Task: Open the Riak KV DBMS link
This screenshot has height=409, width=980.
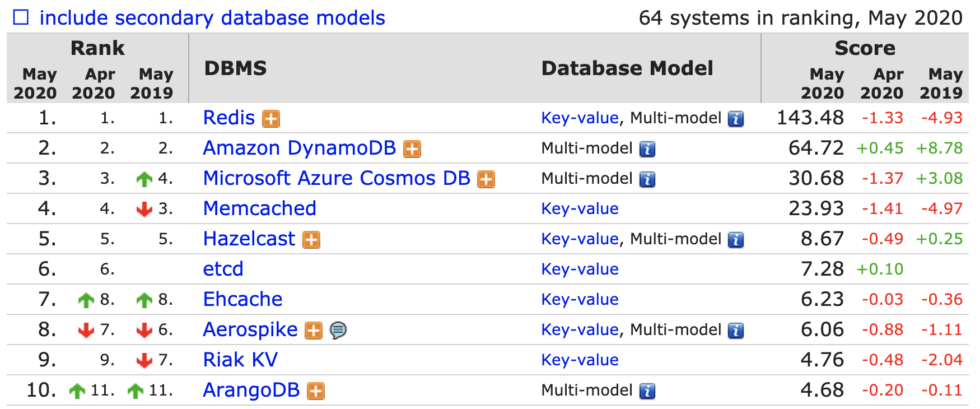Action: (240, 360)
